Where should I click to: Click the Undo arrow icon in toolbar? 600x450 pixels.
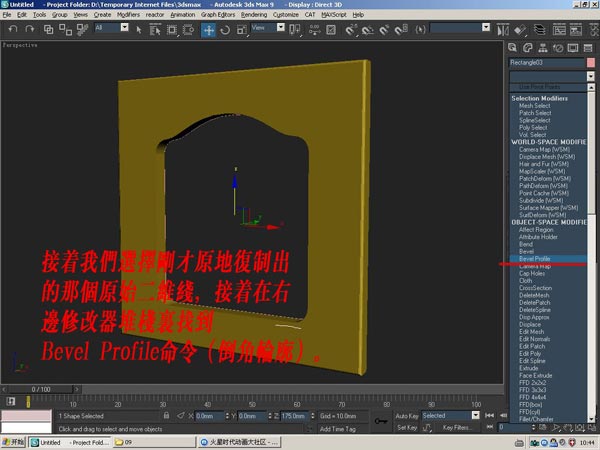[x=13, y=29]
